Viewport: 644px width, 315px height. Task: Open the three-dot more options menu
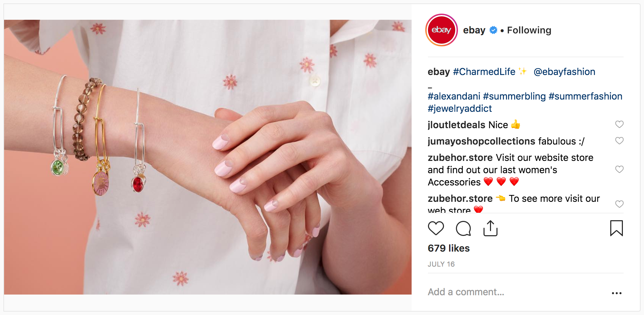coord(616,293)
